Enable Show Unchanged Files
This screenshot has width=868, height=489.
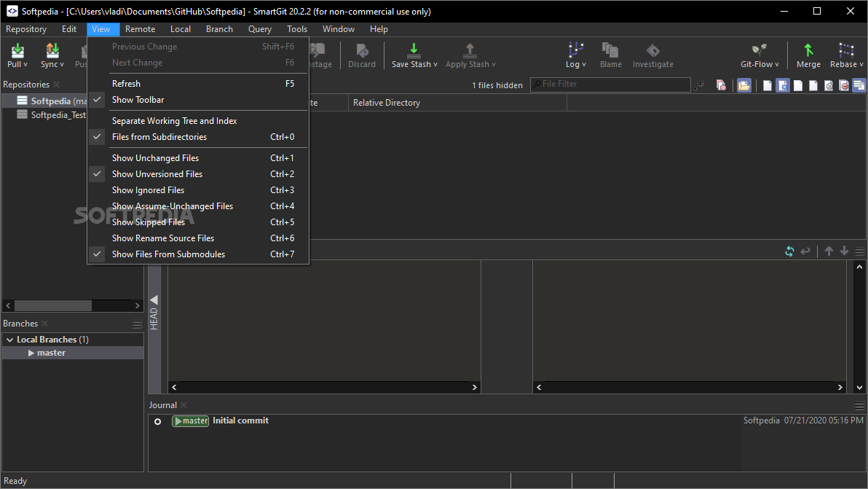point(197,158)
